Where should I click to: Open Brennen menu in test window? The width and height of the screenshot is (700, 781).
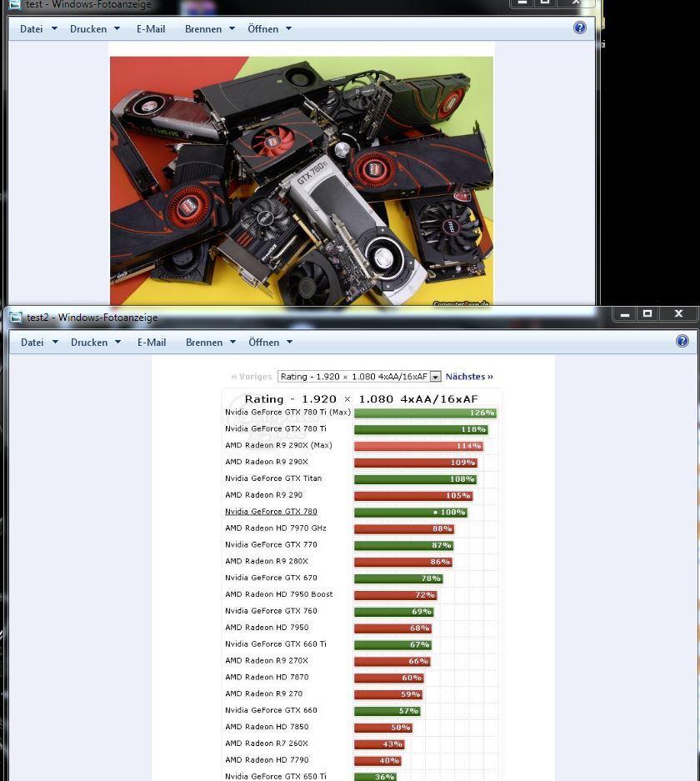(203, 29)
